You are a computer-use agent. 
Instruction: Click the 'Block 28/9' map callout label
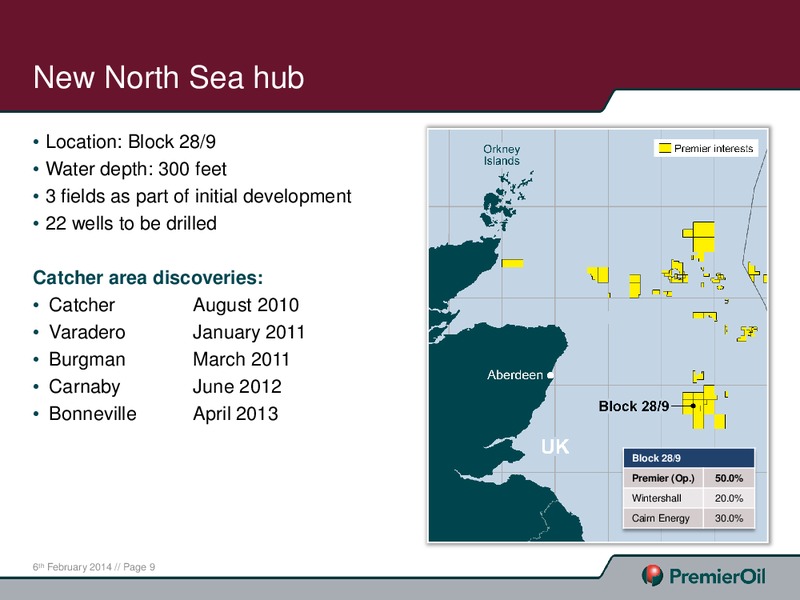(x=634, y=406)
